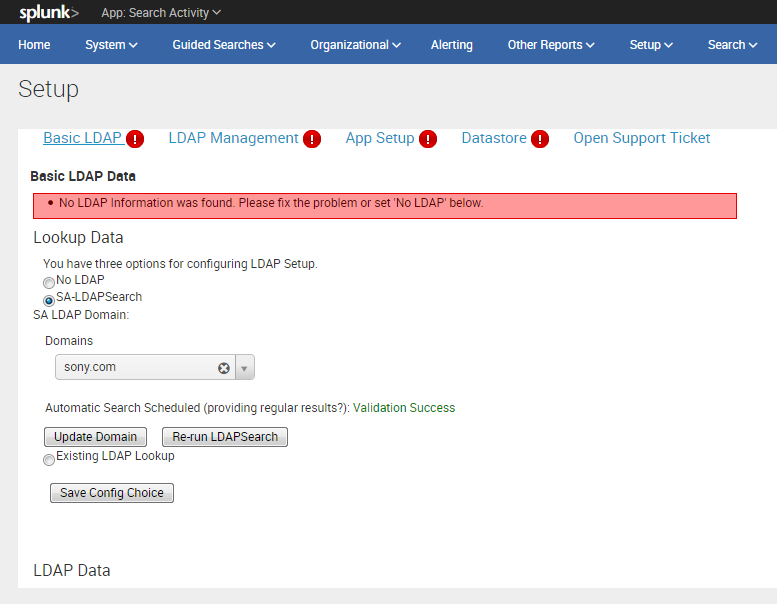Follow the Open Support Ticket link

pyautogui.click(x=641, y=138)
